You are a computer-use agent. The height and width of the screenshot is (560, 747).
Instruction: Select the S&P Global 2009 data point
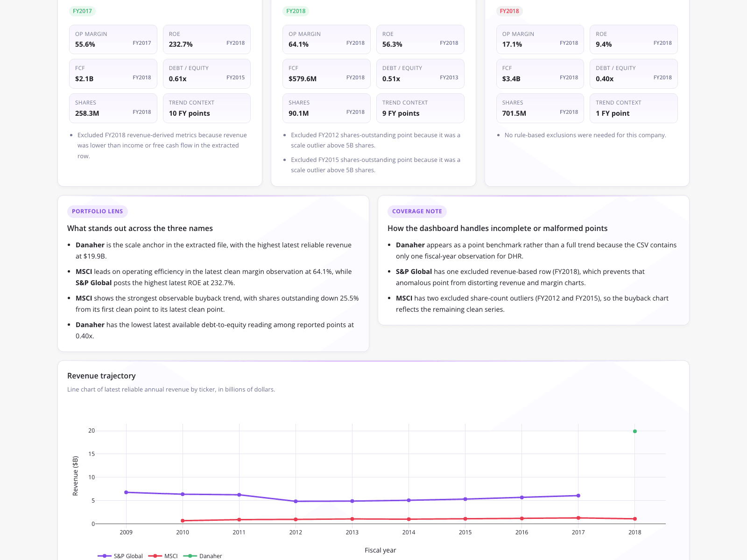[126, 492]
